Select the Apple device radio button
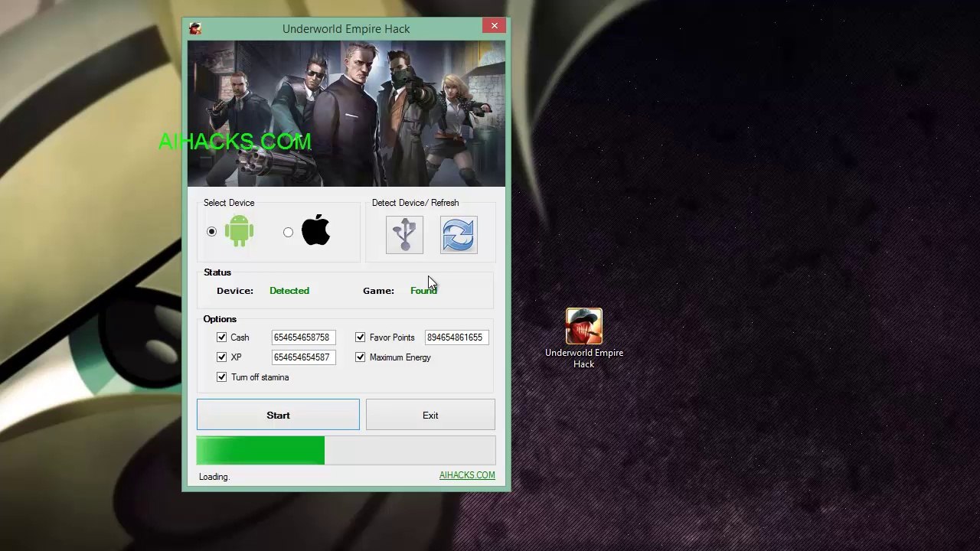 coord(288,232)
